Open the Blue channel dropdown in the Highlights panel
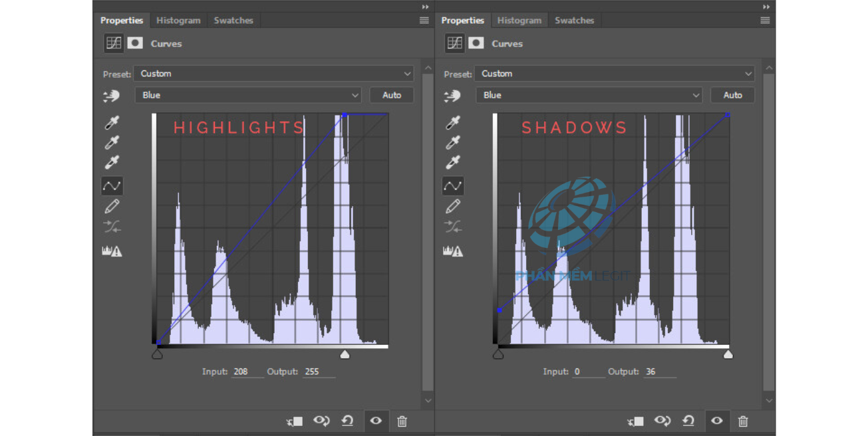 click(x=248, y=95)
